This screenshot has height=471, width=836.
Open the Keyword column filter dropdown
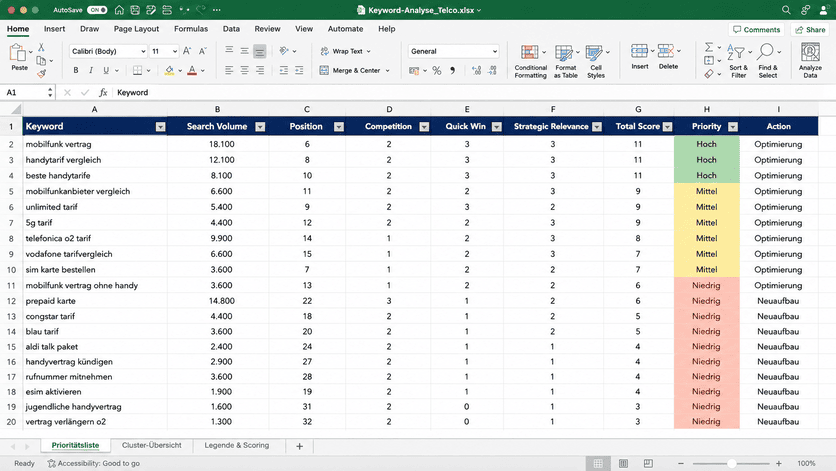(x=160, y=127)
